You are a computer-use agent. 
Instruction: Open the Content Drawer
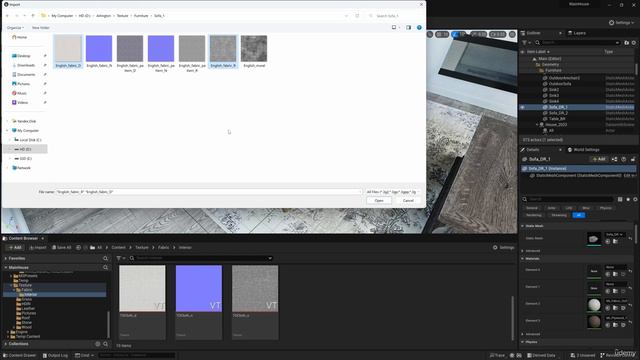pyautogui.click(x=19, y=356)
